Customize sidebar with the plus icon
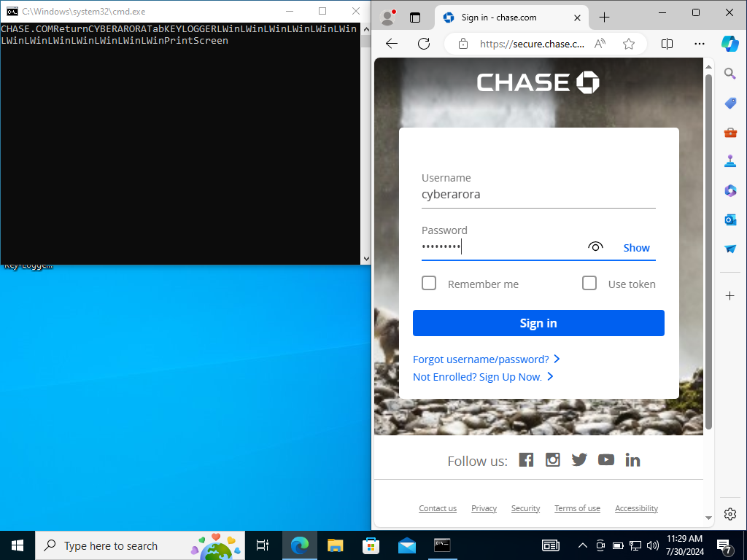The height and width of the screenshot is (560, 747). (x=729, y=296)
